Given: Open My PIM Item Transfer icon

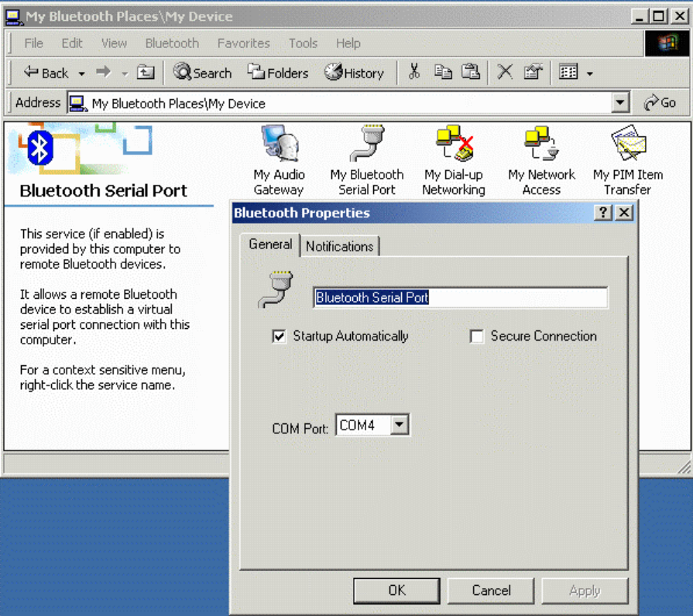Looking at the screenshot, I should pyautogui.click(x=628, y=160).
